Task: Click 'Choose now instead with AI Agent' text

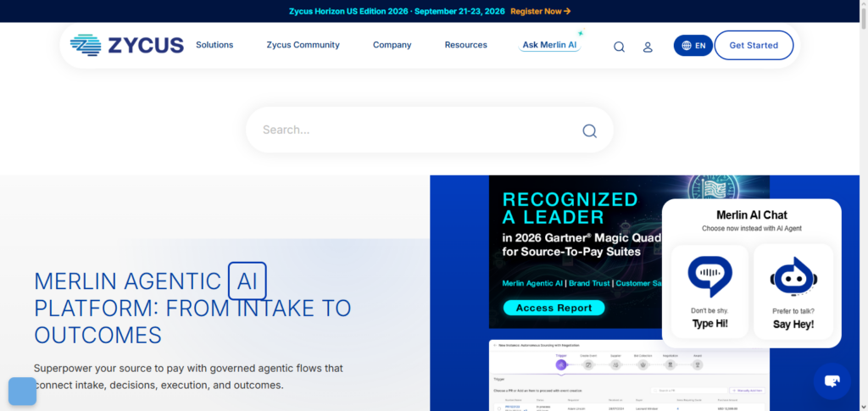Action: (x=751, y=229)
